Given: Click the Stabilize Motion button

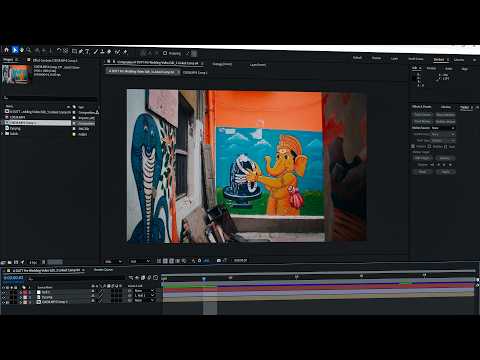Looking at the screenshot, I should click(x=445, y=122).
